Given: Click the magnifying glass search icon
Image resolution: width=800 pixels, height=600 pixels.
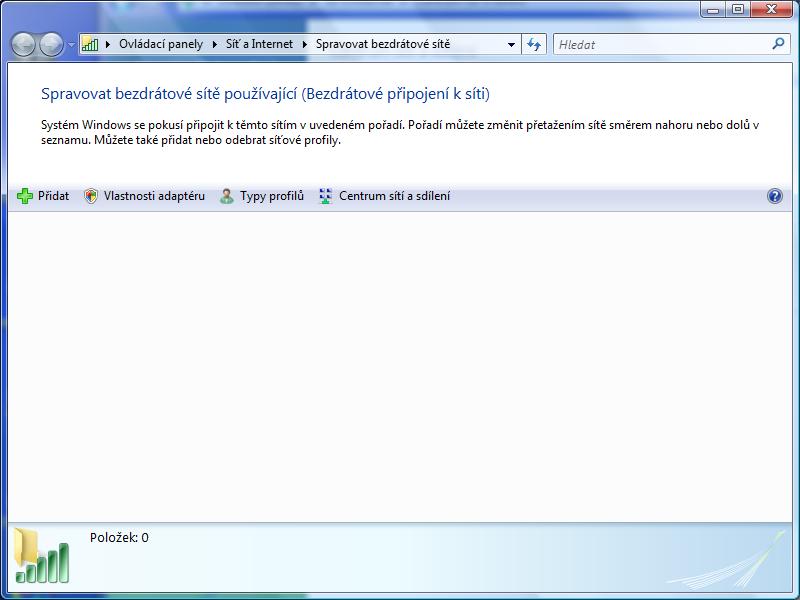Looking at the screenshot, I should [x=779, y=44].
